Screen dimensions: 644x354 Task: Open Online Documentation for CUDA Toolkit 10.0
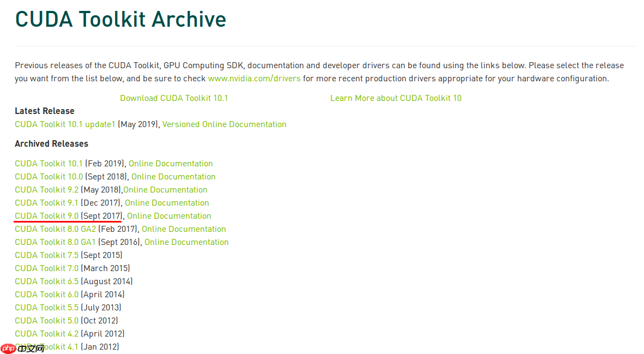(173, 177)
